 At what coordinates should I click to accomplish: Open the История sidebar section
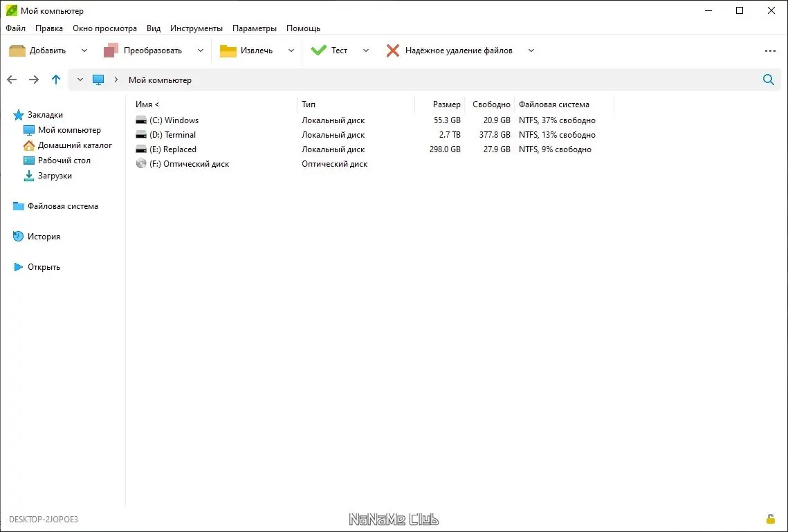click(44, 237)
